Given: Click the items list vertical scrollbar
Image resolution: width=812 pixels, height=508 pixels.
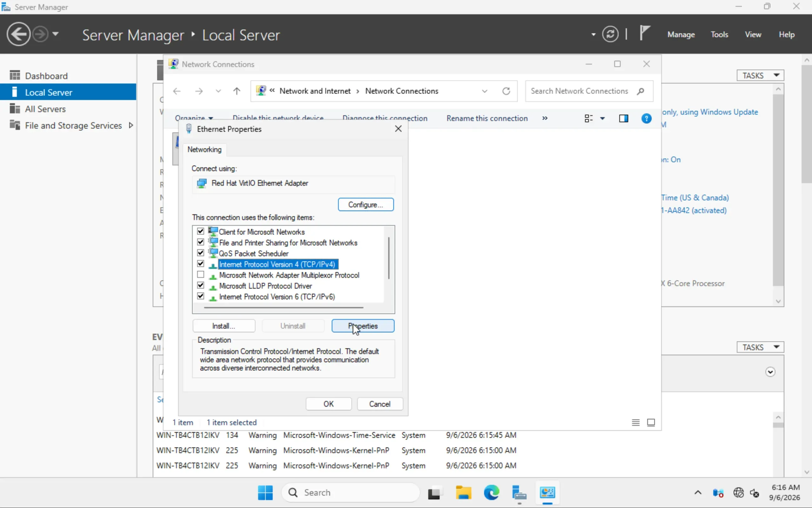Looking at the screenshot, I should pos(389,258).
